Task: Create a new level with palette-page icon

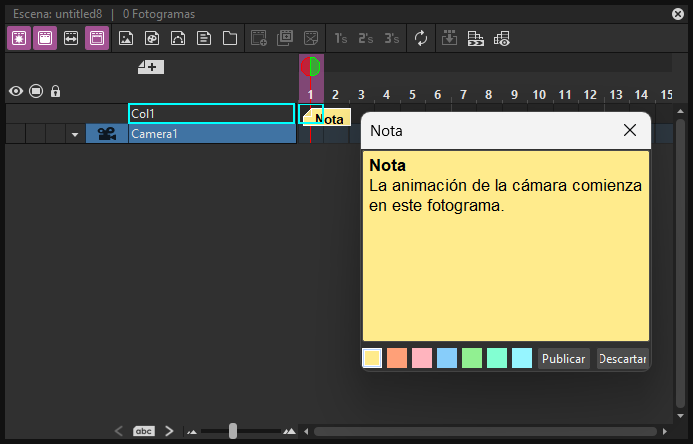Action: pos(152,38)
